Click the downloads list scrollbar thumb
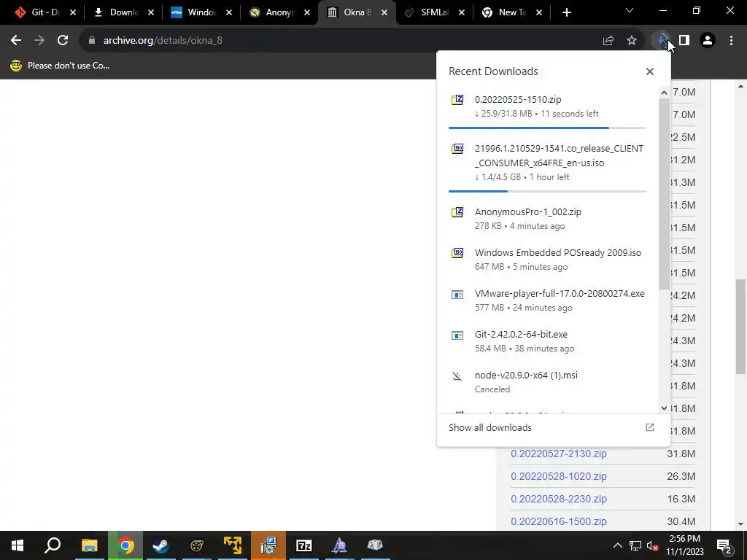The width and height of the screenshot is (747, 560). click(x=664, y=193)
